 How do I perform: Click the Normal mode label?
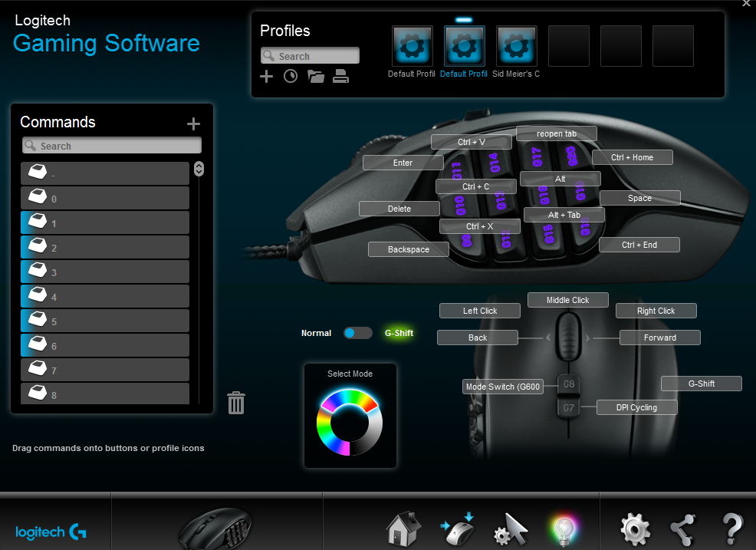pyautogui.click(x=317, y=333)
